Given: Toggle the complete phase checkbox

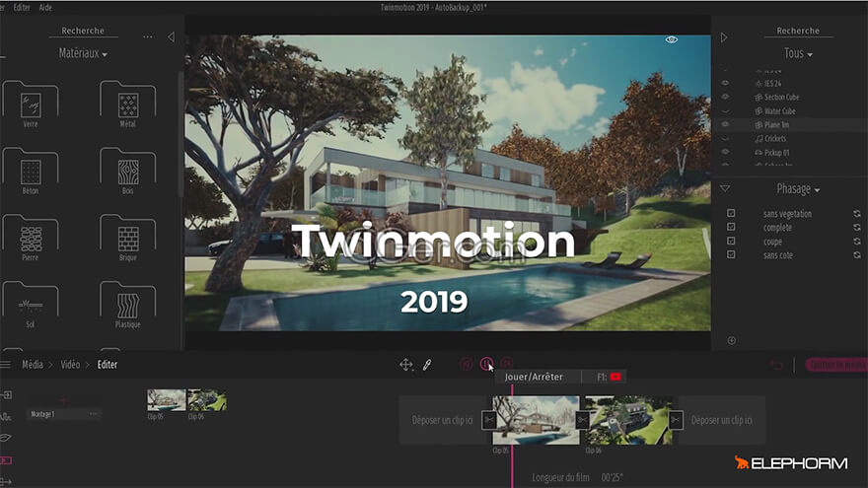Looking at the screenshot, I should tap(731, 227).
